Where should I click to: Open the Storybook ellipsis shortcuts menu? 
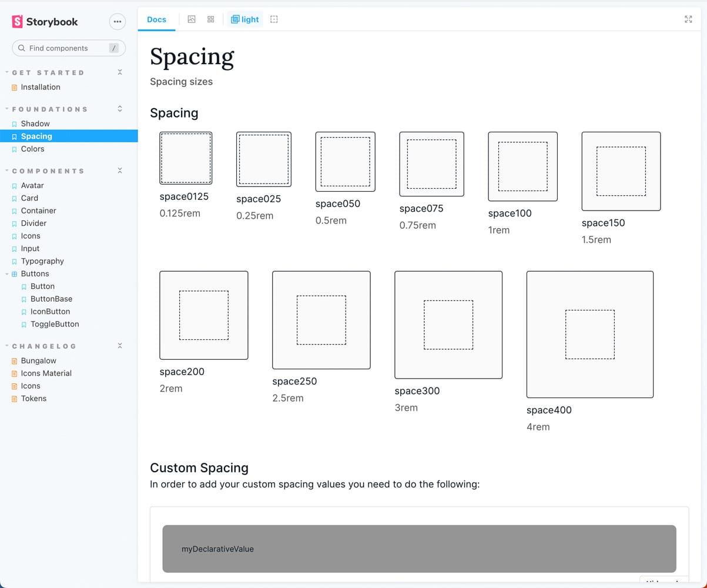118,22
